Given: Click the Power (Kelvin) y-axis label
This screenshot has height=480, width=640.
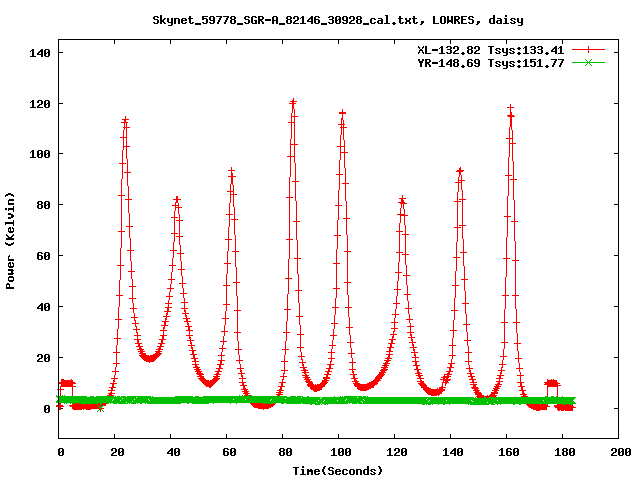Looking at the screenshot, I should click(10, 241).
